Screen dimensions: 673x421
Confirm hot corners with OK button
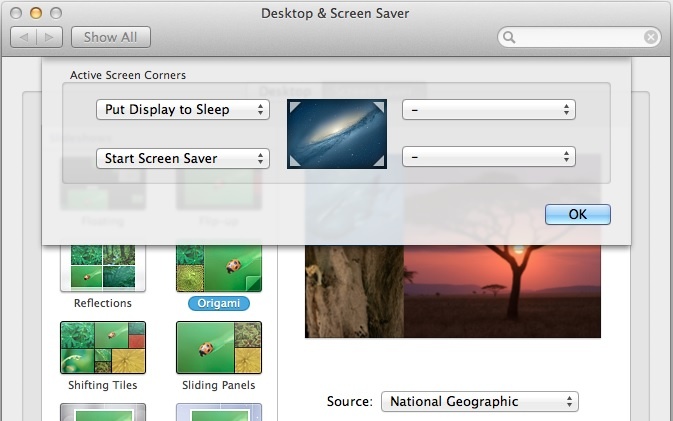coord(578,214)
